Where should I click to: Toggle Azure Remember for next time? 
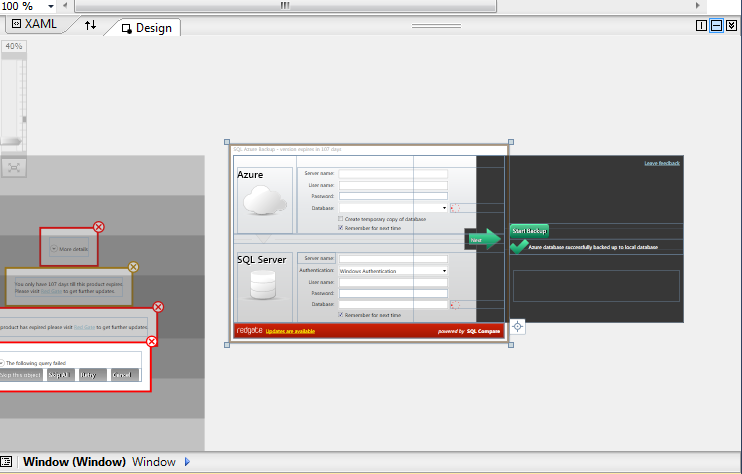click(x=341, y=228)
